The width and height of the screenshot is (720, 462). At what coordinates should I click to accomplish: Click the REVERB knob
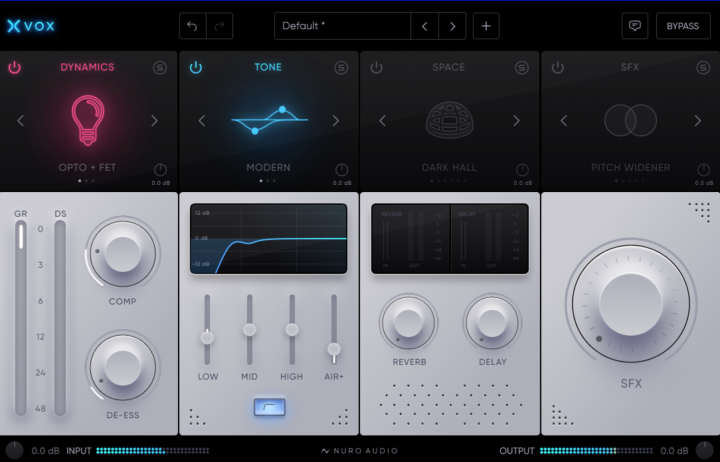click(x=408, y=322)
